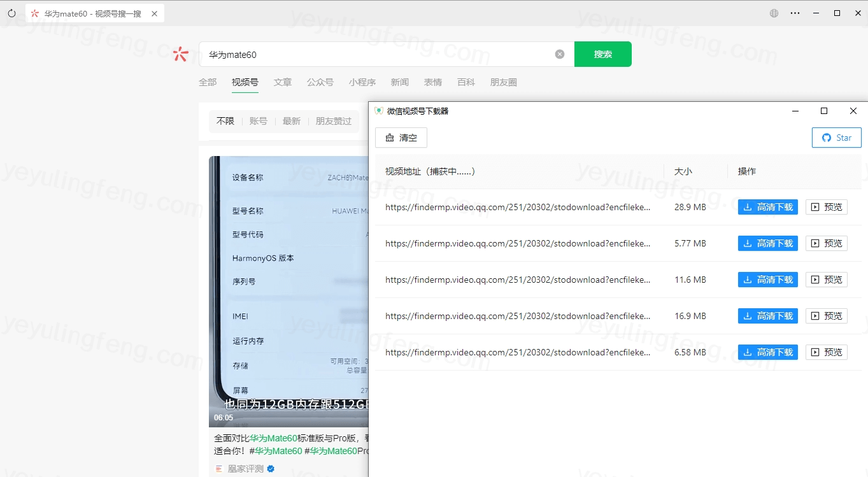The height and width of the screenshot is (477, 868).
Task: Download the 6.58 MB video in HD
Action: click(768, 352)
